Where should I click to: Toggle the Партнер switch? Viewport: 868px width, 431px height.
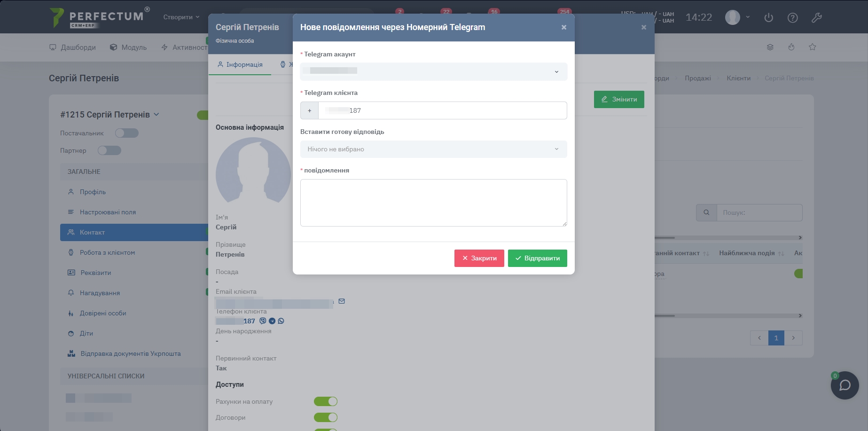click(x=109, y=150)
